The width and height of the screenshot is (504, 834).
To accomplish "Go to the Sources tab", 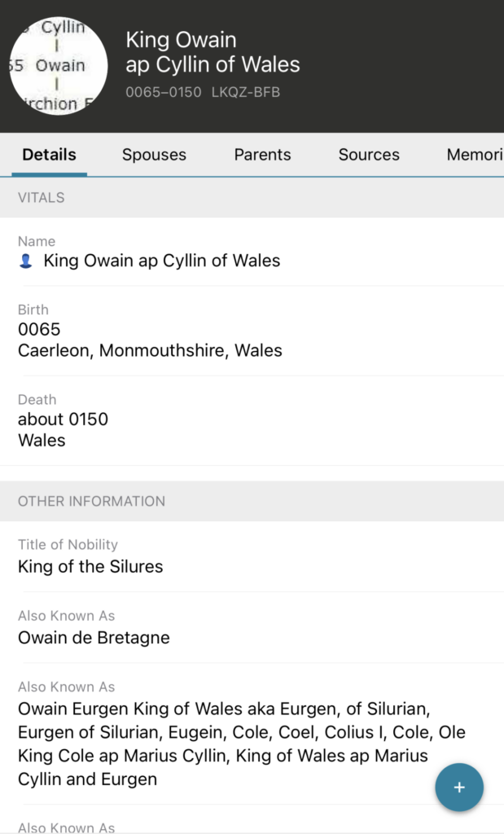I will pos(369,155).
